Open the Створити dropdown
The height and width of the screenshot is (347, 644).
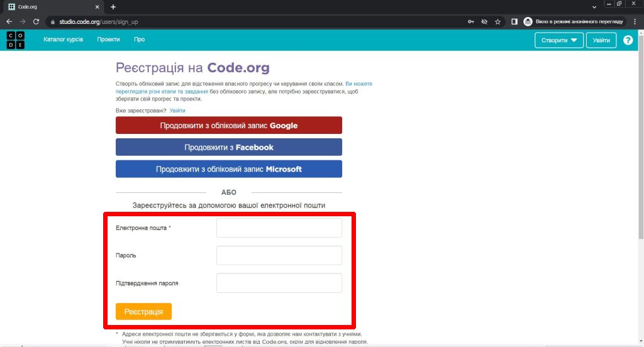[558, 40]
